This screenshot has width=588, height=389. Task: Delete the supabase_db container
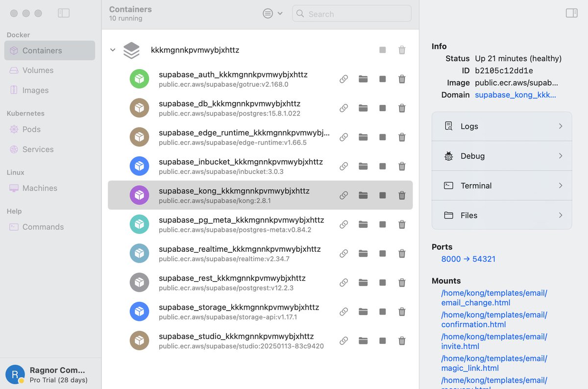[x=402, y=108]
